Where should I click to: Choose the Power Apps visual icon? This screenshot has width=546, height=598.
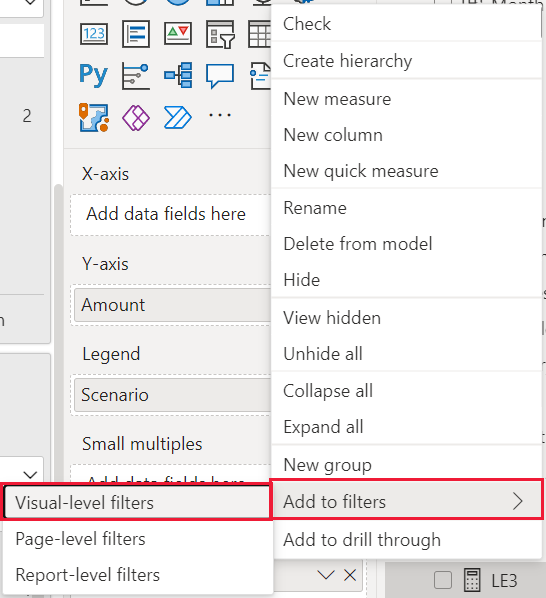[x=136, y=117]
